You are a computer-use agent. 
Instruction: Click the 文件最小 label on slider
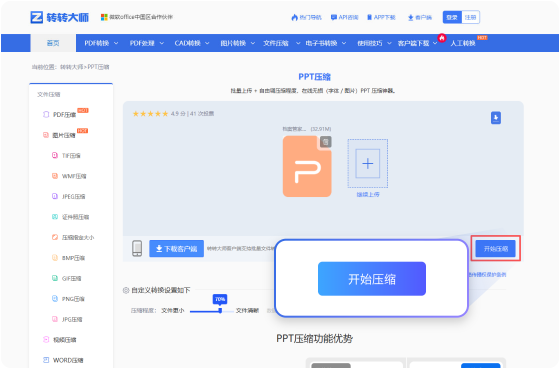(x=173, y=310)
